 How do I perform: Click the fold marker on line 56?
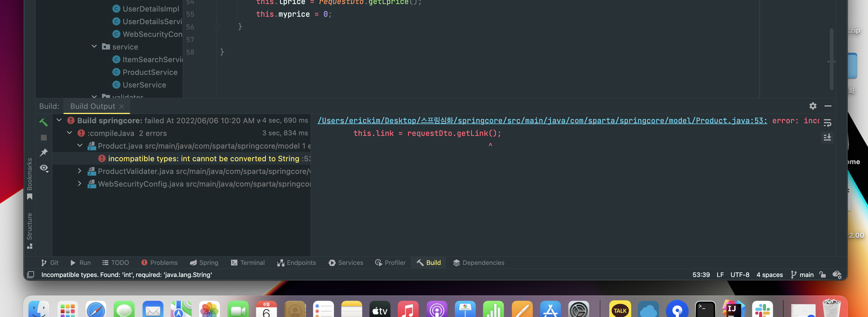click(x=217, y=26)
